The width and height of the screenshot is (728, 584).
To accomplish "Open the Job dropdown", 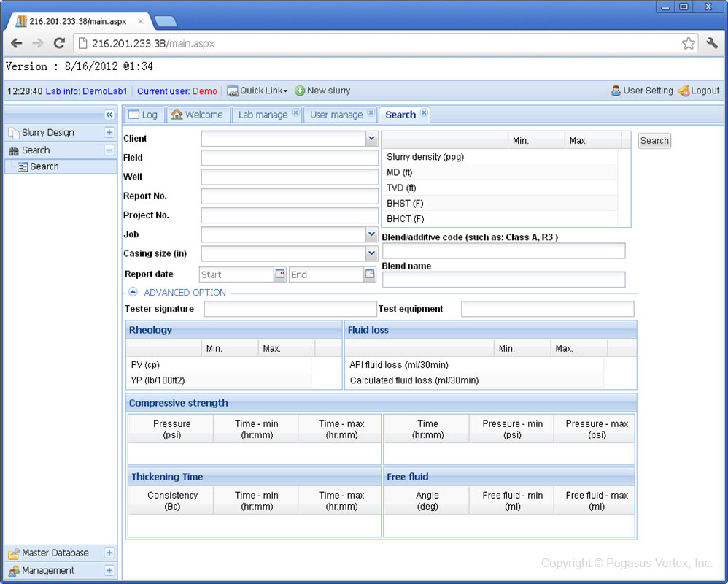I will [x=371, y=234].
